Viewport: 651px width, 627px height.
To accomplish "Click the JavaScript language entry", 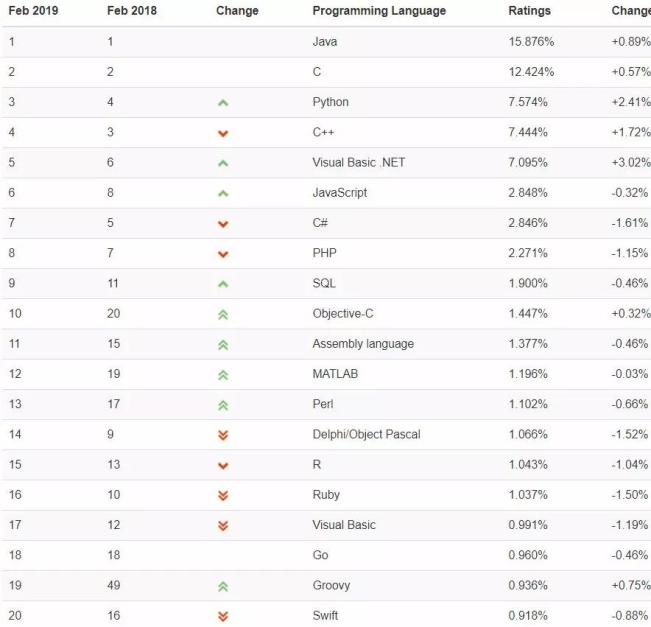I will click(339, 193).
